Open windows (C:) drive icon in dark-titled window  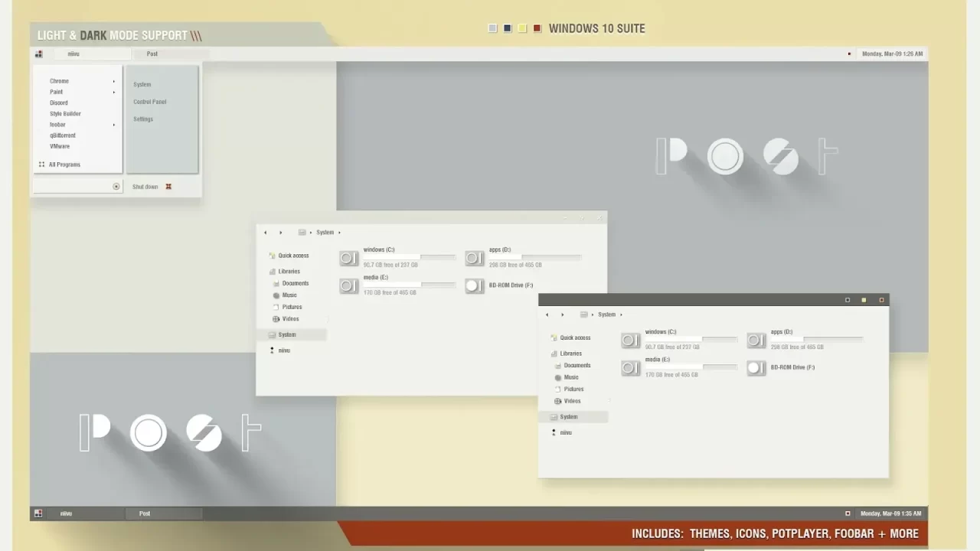tap(631, 341)
